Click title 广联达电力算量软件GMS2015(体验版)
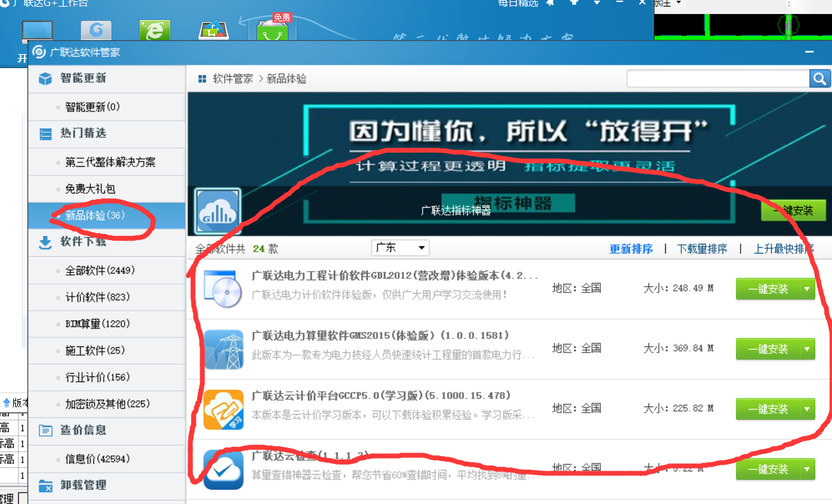832x504 pixels. click(x=381, y=335)
